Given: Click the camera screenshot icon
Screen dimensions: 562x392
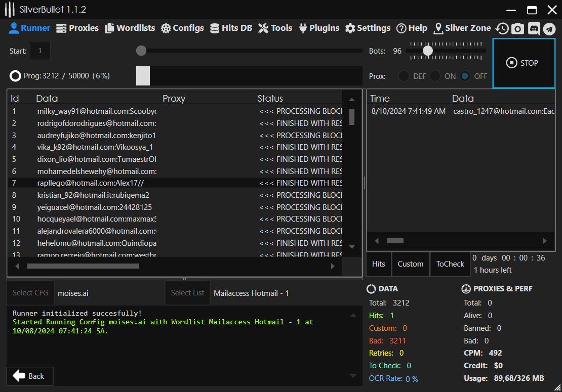Looking at the screenshot, I should (517, 29).
